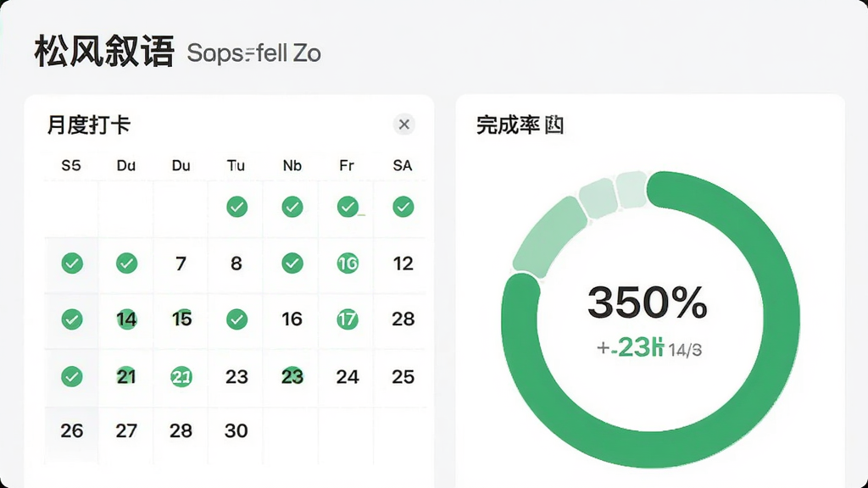
Task: Select faded-green date 21 beside the S5 checkmark
Action: pyautogui.click(x=126, y=376)
